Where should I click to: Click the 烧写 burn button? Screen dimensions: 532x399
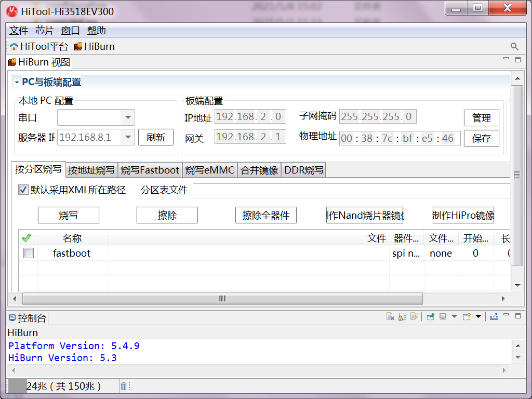click(x=69, y=215)
